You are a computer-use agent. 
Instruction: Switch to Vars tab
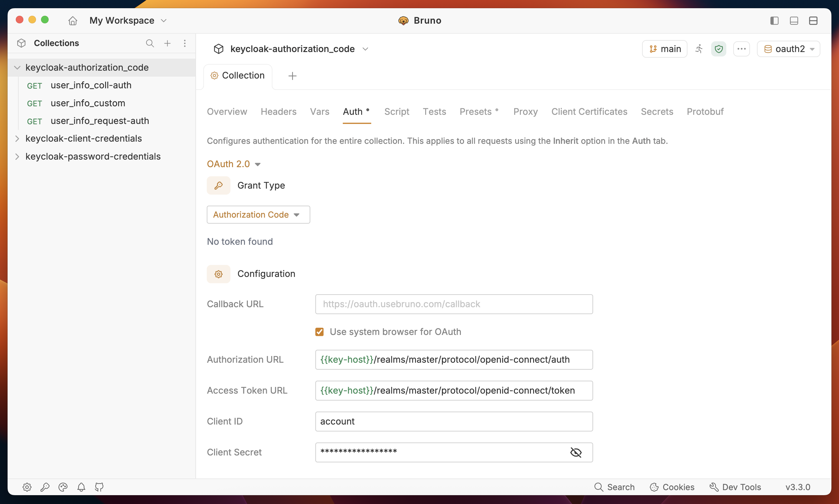(x=319, y=112)
